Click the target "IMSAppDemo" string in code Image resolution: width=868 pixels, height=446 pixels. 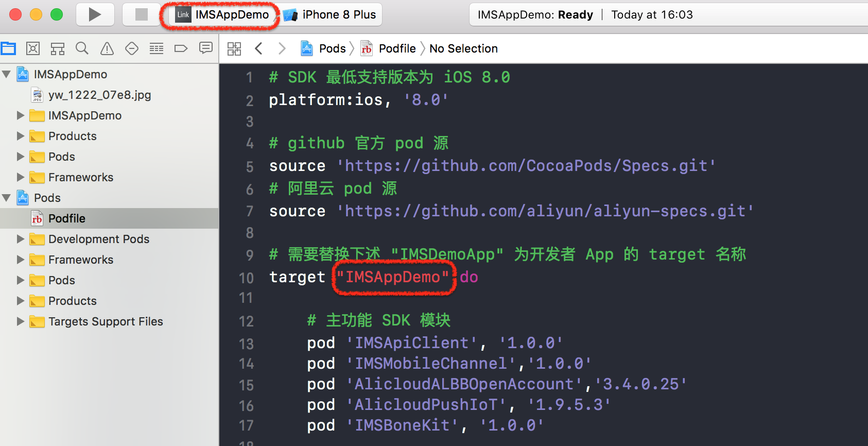393,277
